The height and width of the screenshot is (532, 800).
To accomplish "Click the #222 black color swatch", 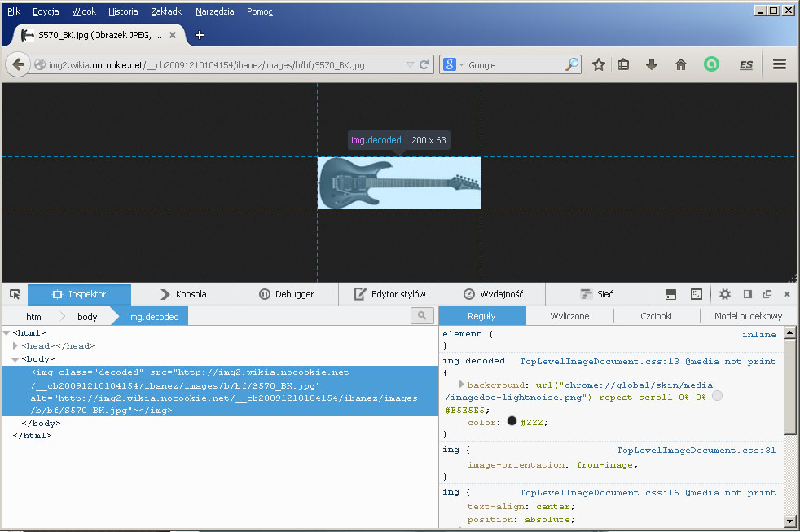I will tap(512, 422).
